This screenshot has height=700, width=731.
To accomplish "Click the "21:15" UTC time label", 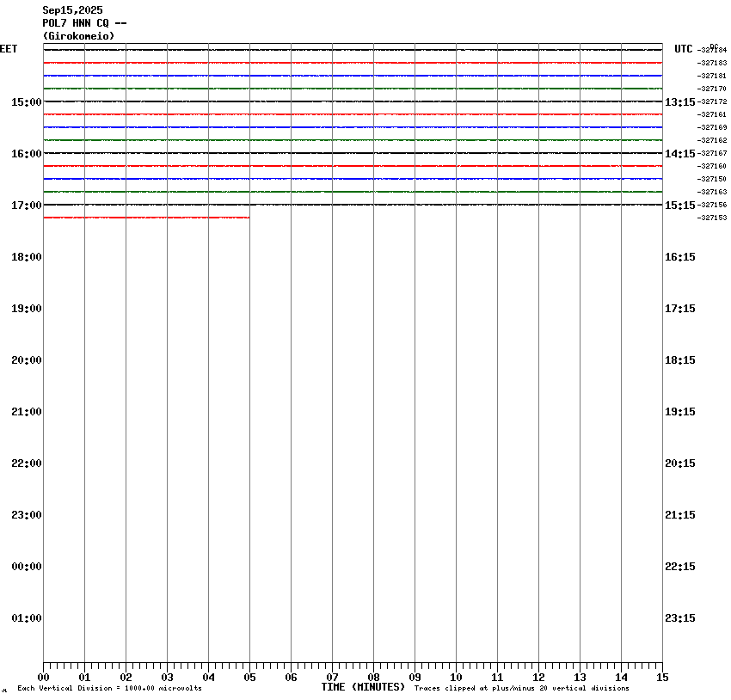I will click(x=679, y=515).
